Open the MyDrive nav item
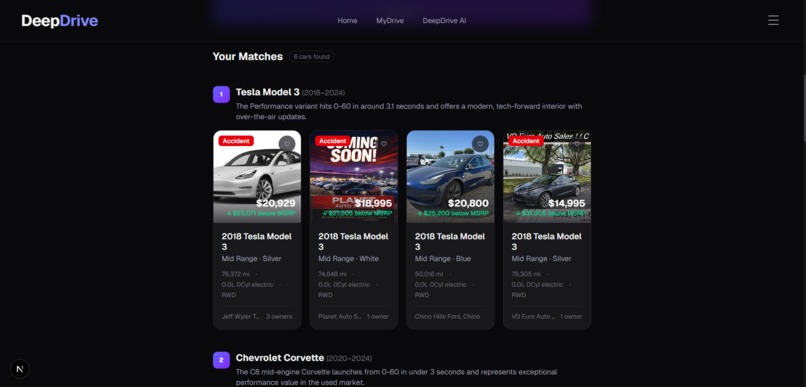806x387 pixels. click(390, 21)
